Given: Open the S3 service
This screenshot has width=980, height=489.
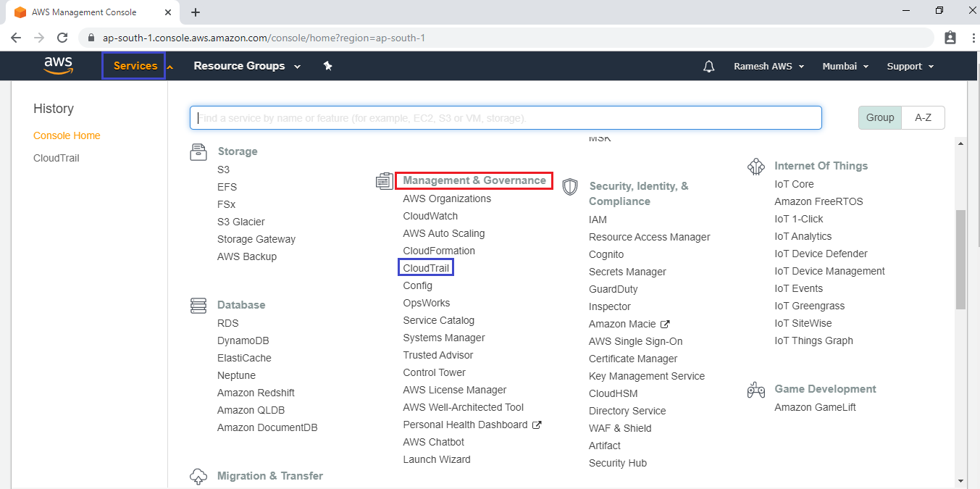Looking at the screenshot, I should (223, 170).
